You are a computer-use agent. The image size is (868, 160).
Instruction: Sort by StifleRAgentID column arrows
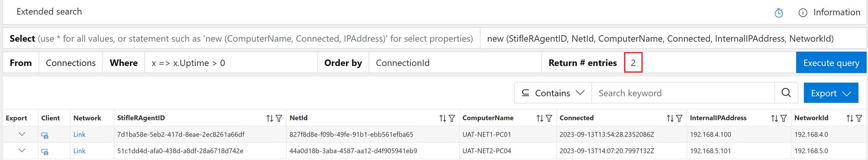coord(270,118)
